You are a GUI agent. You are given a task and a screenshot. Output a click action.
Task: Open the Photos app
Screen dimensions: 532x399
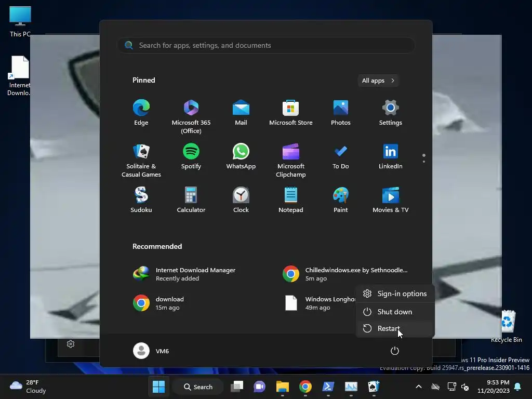[x=341, y=113]
